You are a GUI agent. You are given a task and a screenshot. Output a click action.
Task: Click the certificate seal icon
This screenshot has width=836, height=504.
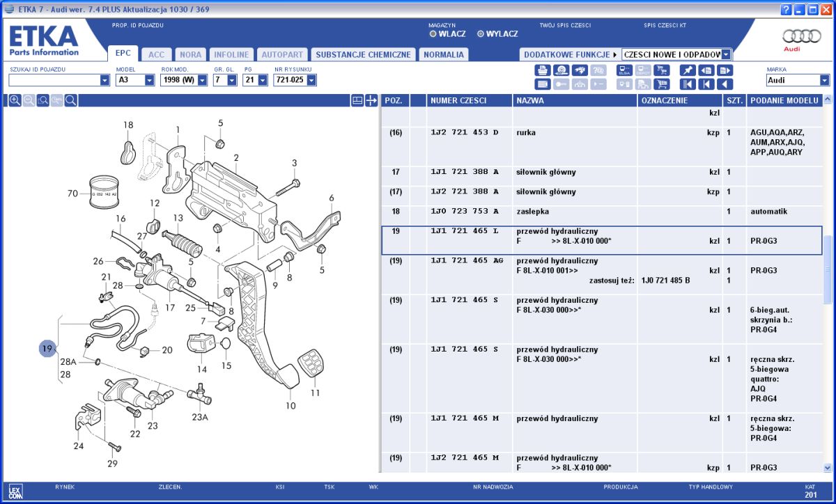561,70
